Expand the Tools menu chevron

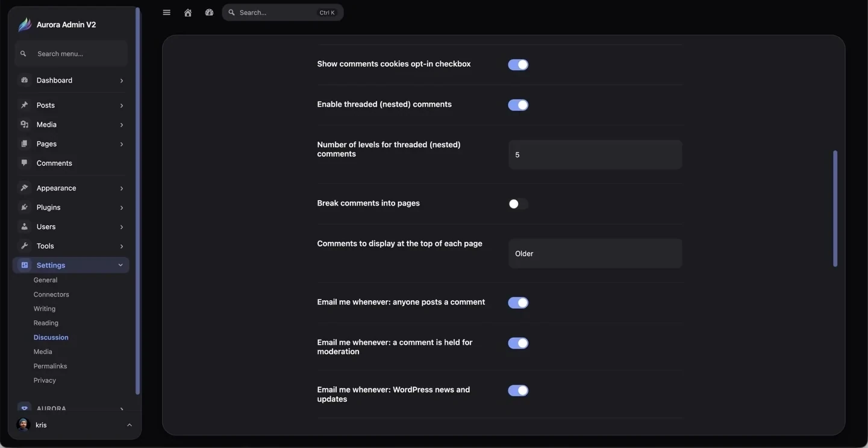(122, 246)
